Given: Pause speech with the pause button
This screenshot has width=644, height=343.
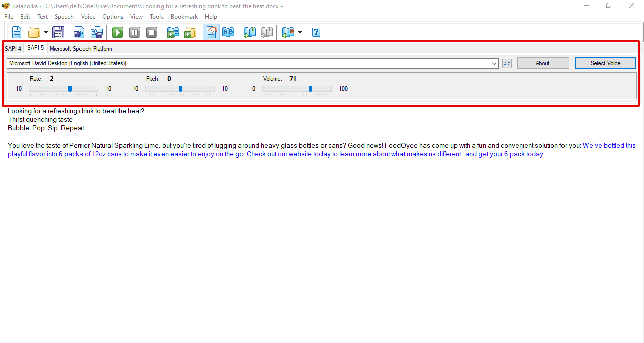Looking at the screenshot, I should pos(135,32).
